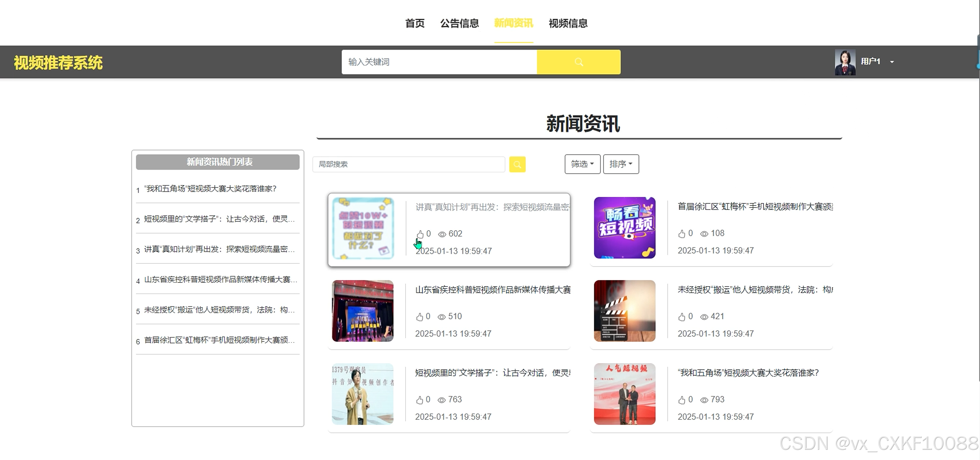
Task: Open hot list item 短视频里的文学搭子
Action: click(219, 219)
